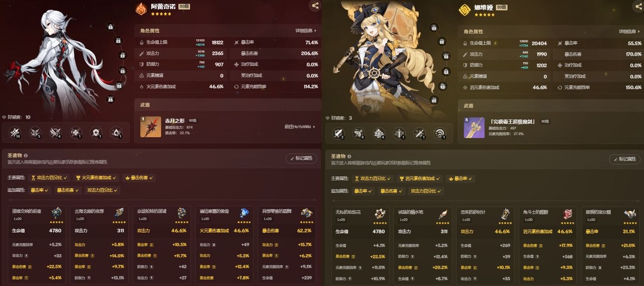Viewport: 644px width, 286px height.
Task: Click the Geo element icon beside 娜维娅
Action: [464, 10]
